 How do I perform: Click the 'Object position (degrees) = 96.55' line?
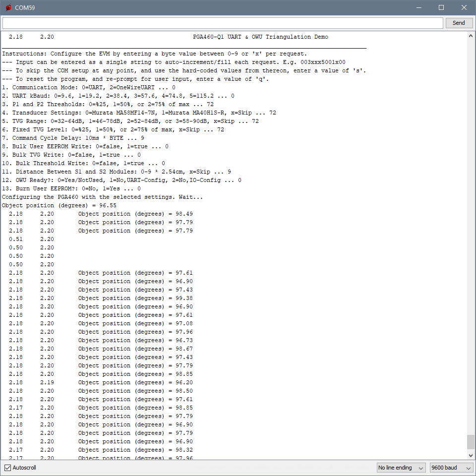[x=59, y=205]
